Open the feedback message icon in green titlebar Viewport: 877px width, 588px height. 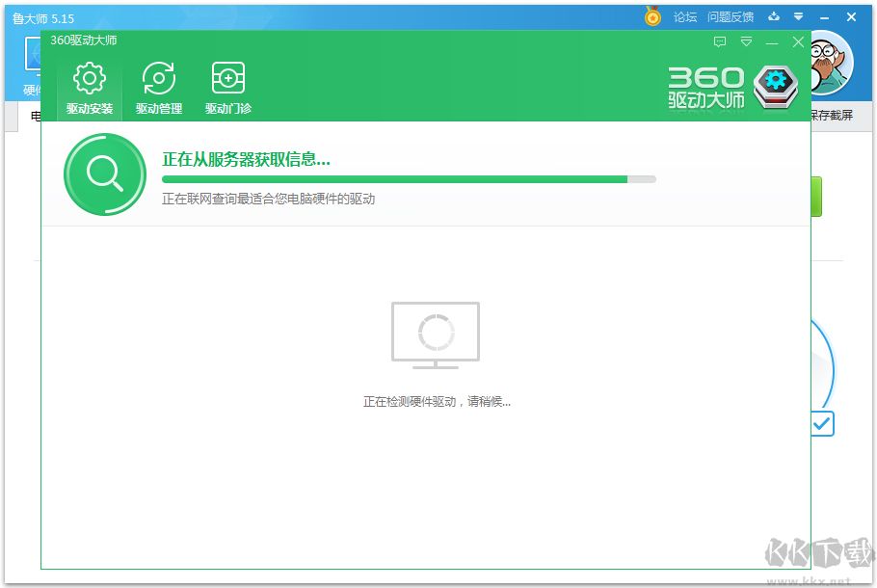(719, 42)
